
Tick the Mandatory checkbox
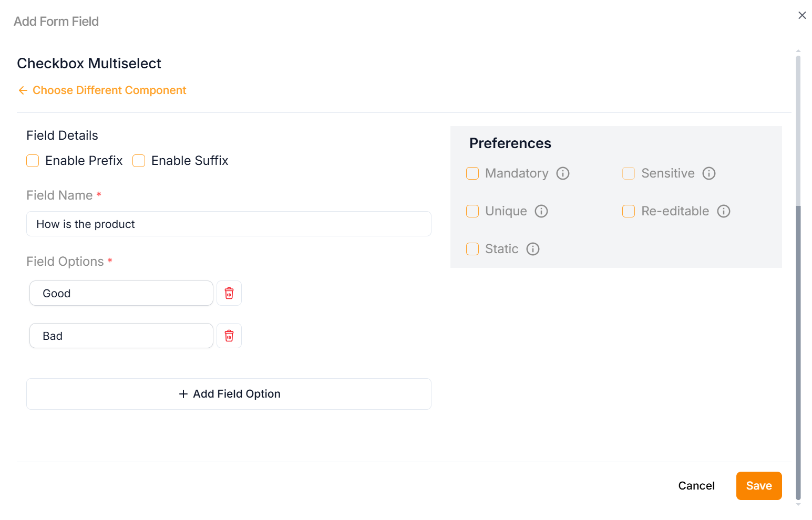[472, 173]
